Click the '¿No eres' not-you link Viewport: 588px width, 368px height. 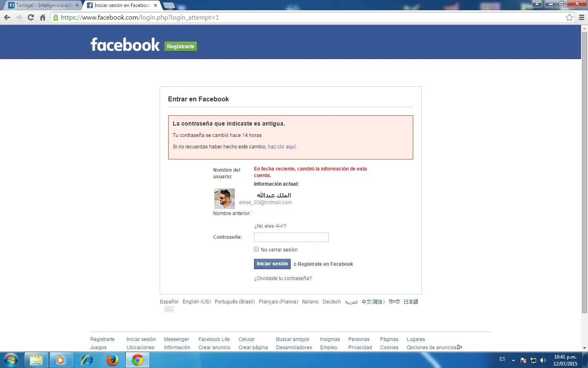(270, 226)
